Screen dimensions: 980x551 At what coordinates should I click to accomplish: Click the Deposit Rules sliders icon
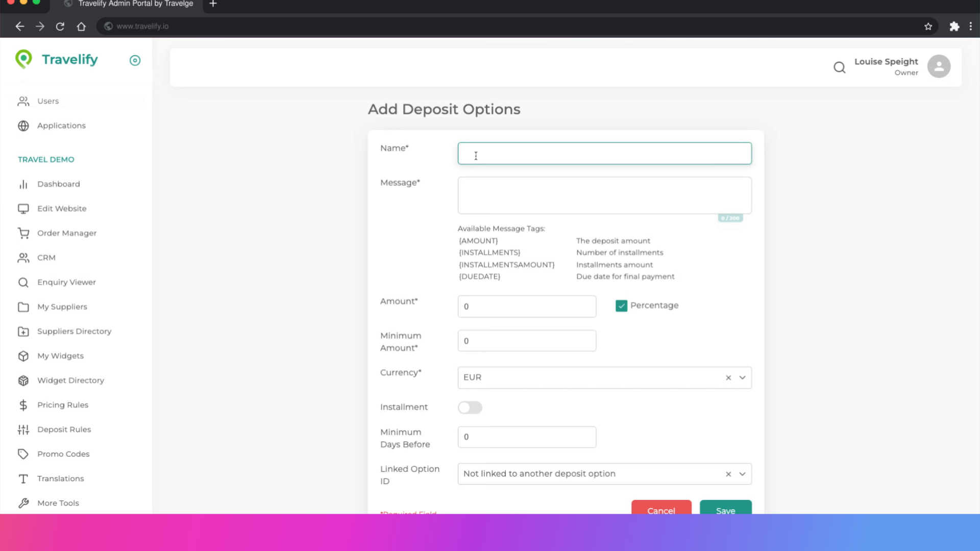(23, 430)
